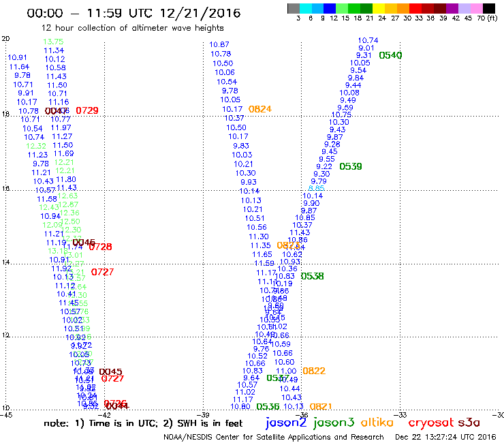Click the cyan 6 ft legend swatch

306,8
